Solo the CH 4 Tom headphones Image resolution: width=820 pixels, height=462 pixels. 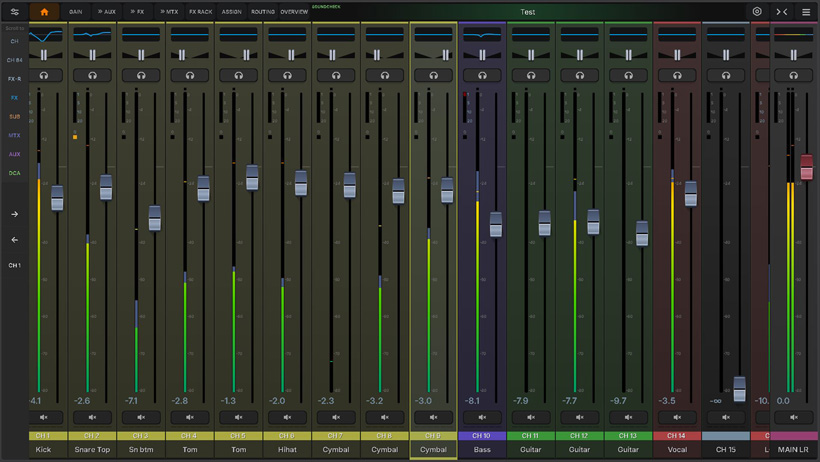[189, 75]
